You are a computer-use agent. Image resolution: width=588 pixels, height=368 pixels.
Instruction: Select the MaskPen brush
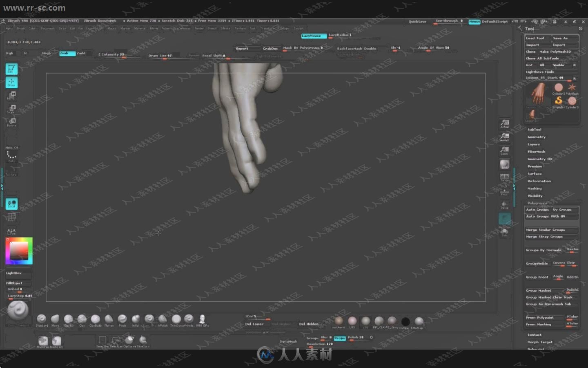43,341
